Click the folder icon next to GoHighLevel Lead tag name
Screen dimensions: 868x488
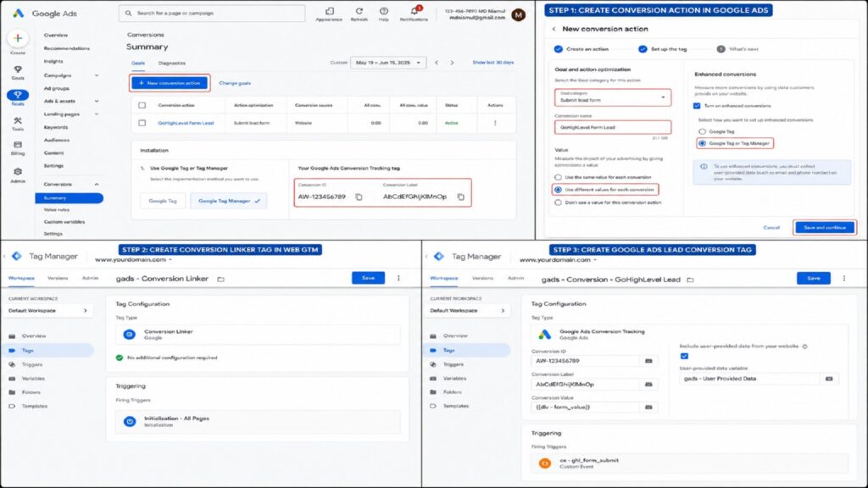690,280
